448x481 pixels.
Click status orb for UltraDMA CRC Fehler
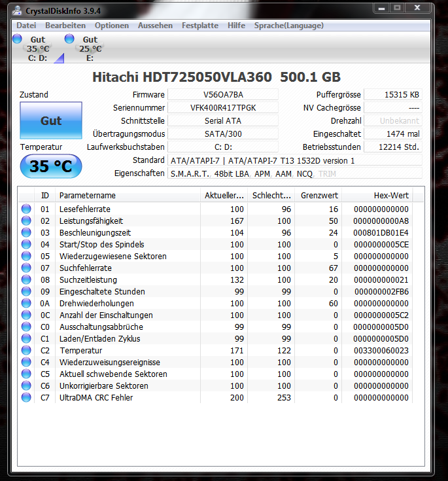coord(26,397)
